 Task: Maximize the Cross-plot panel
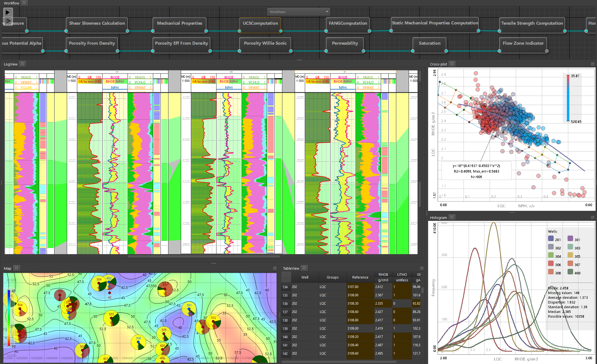593,64
